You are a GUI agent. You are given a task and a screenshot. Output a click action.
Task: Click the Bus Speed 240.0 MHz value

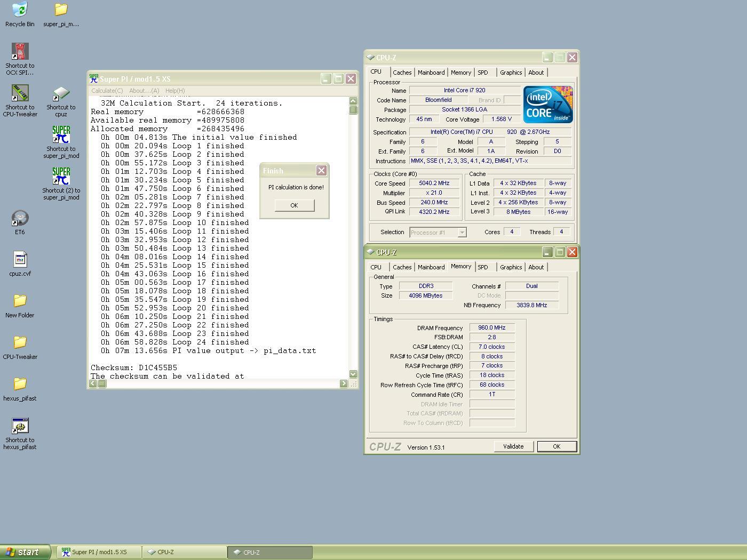click(x=434, y=202)
